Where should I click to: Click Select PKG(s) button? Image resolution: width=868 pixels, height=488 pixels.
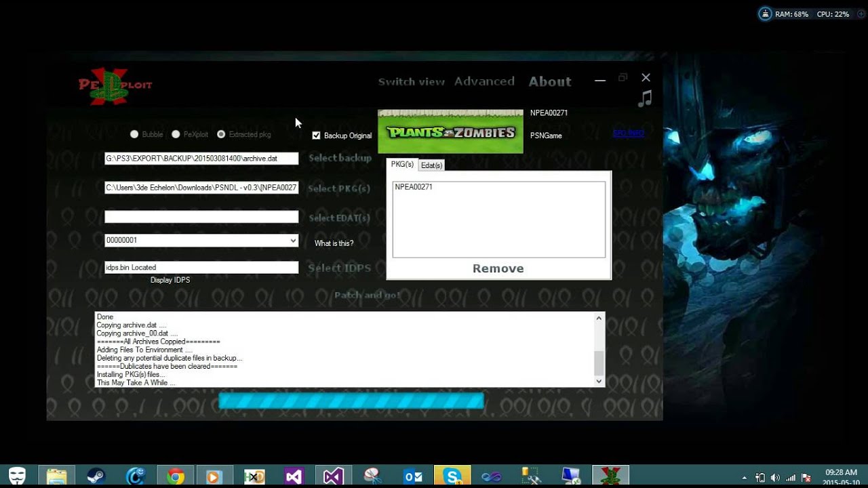click(339, 188)
